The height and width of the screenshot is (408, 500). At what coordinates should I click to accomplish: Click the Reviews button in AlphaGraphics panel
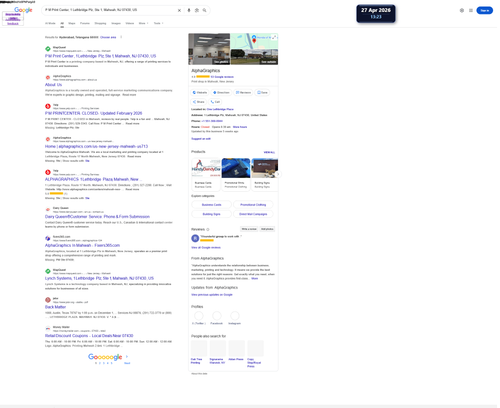243,92
